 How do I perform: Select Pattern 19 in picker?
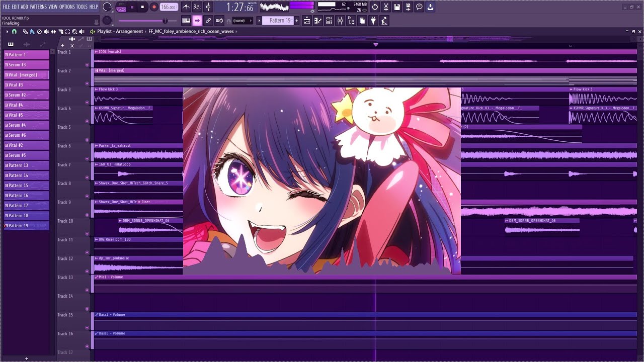pyautogui.click(x=27, y=226)
